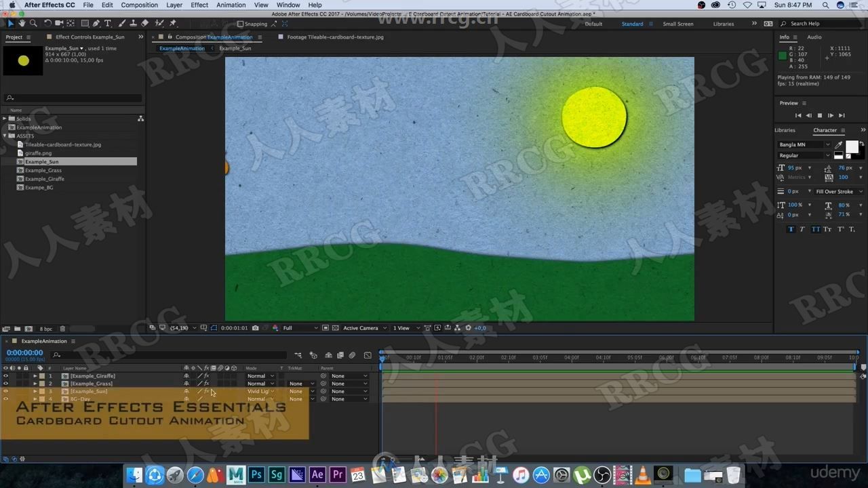This screenshot has height=488, width=868.
Task: Open the Animation menu
Action: tap(231, 5)
